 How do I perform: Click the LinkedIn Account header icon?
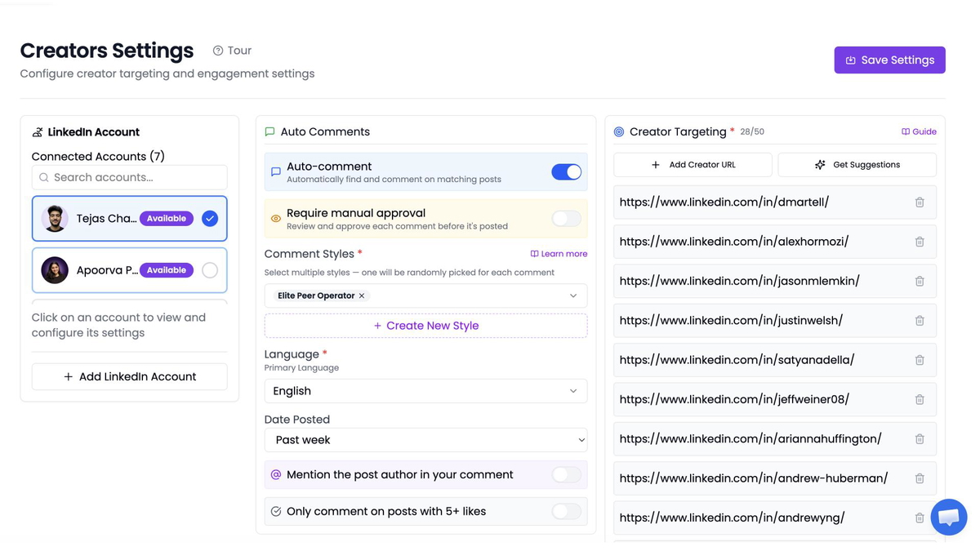tap(38, 132)
